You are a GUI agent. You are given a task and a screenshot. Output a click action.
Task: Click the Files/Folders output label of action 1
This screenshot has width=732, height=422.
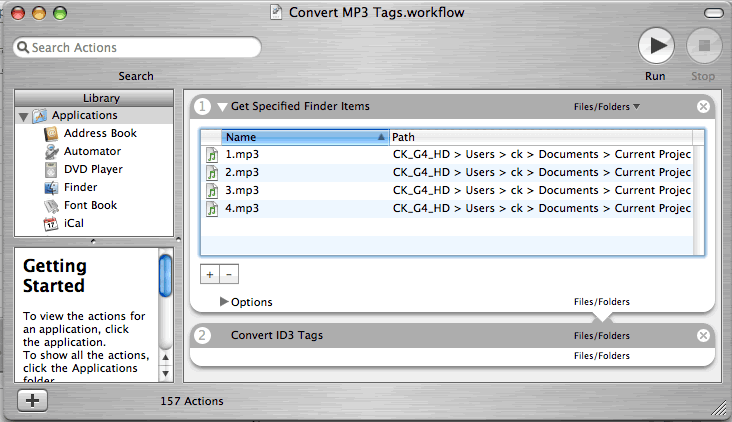602,302
